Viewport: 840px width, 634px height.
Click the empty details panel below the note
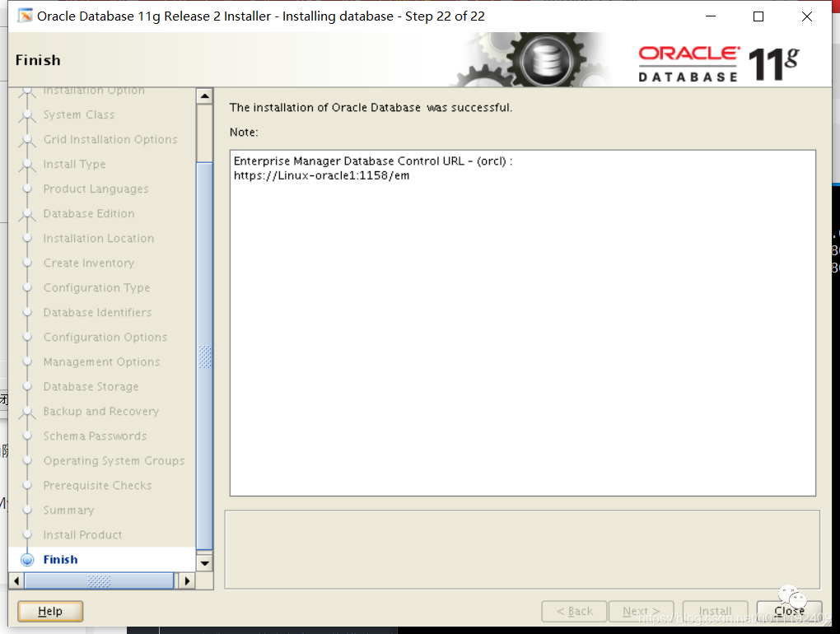[522, 550]
